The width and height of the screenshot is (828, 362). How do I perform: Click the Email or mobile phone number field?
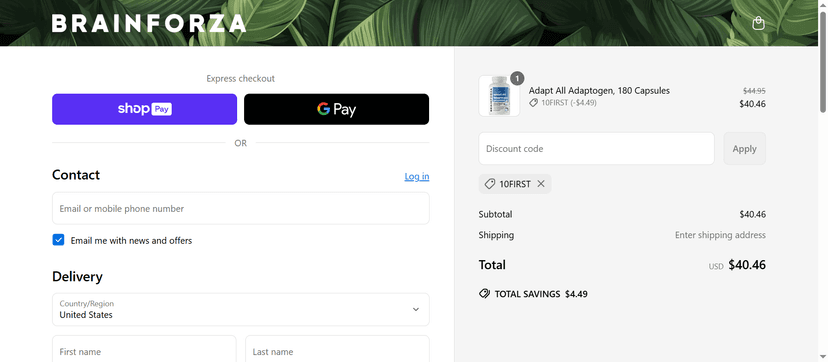[240, 208]
